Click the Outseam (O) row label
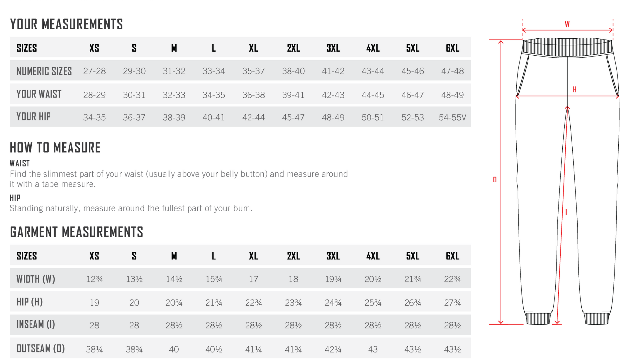 pos(41,349)
